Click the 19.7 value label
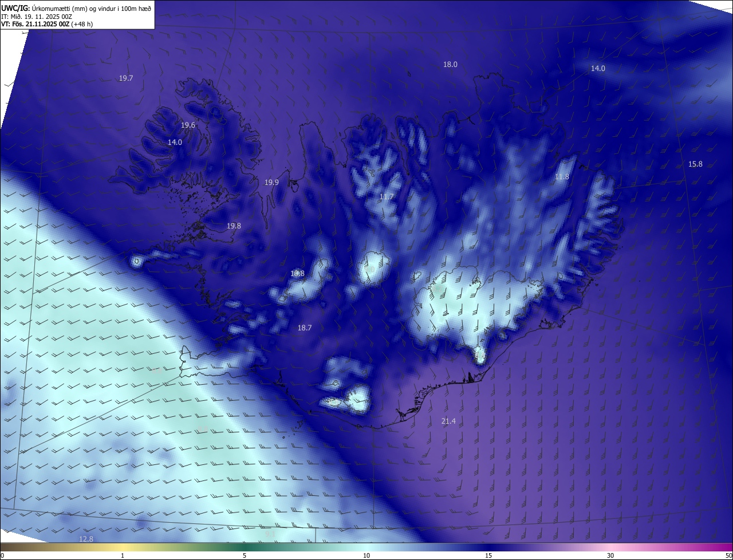Screen dimensions: 733x560 (x=126, y=78)
